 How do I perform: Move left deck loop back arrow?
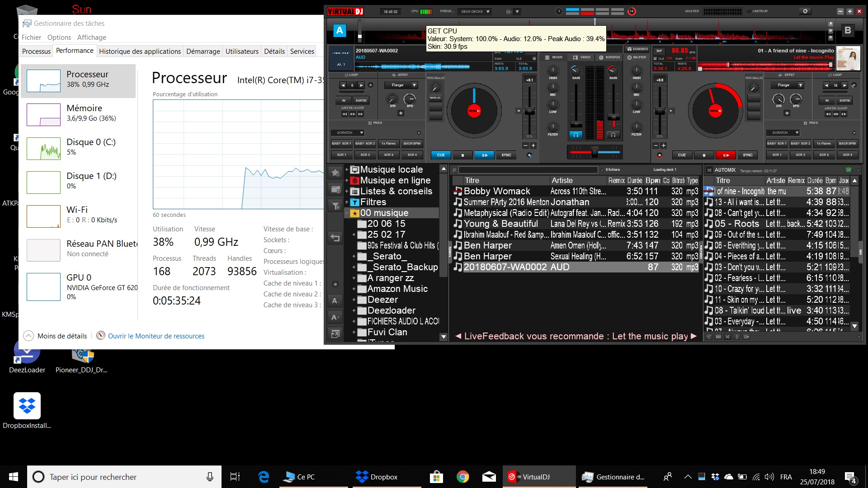coord(344,114)
